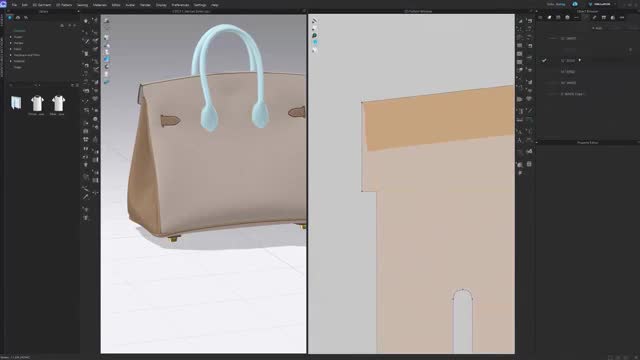Click the Add button in Object Browser

point(598,29)
